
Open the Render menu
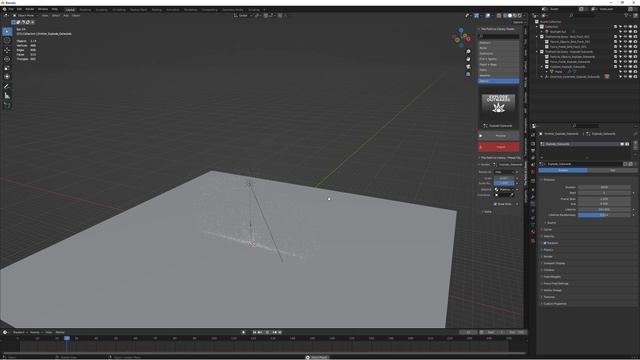pos(30,9)
